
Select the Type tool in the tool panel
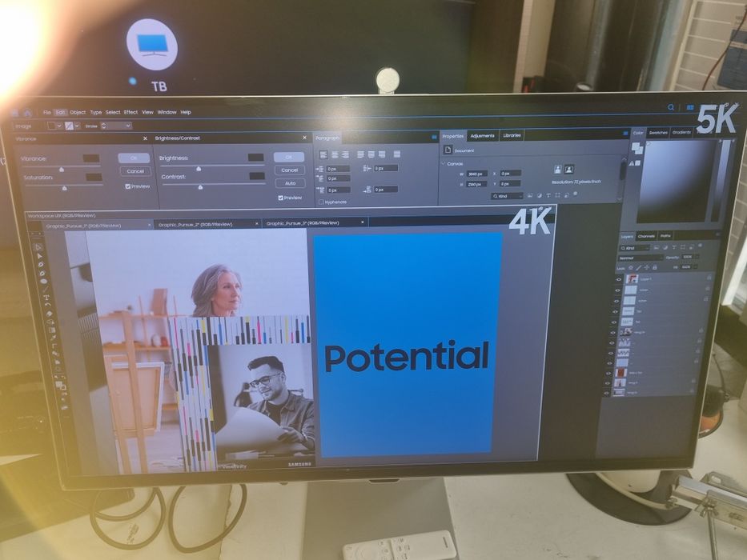pyautogui.click(x=46, y=298)
